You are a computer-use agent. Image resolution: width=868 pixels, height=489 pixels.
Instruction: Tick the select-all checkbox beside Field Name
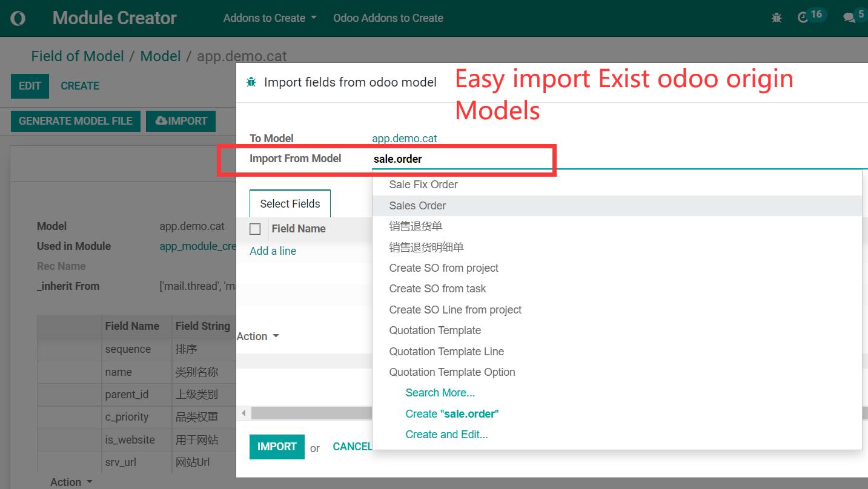point(255,229)
